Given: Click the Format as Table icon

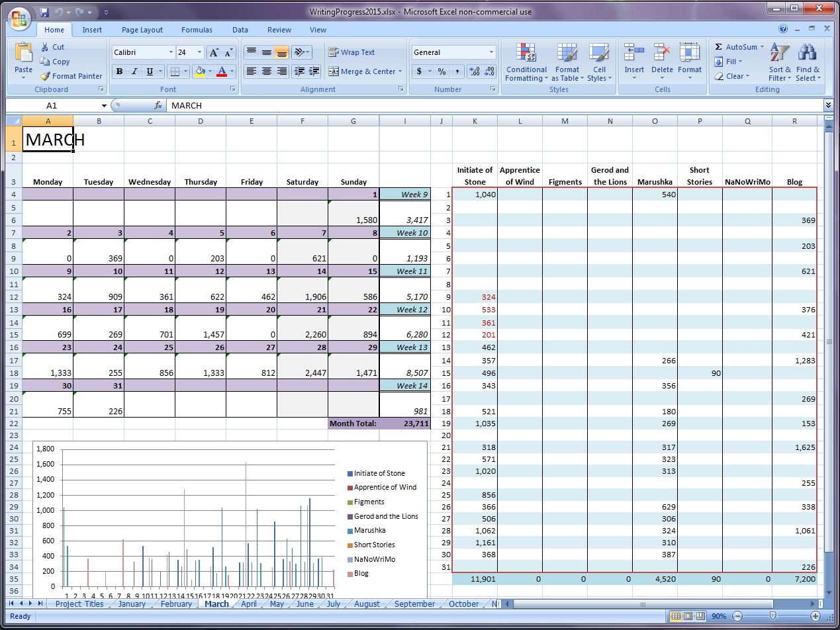Looking at the screenshot, I should click(x=567, y=54).
